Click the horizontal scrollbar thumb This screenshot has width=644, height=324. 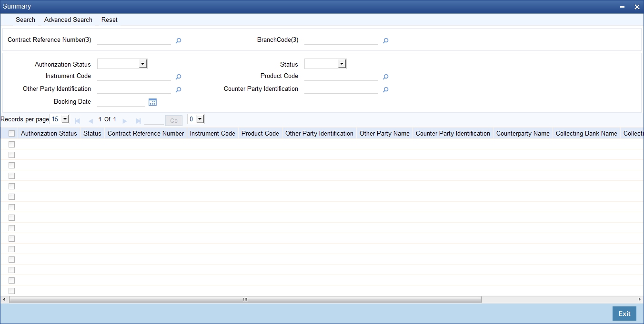tap(245, 299)
